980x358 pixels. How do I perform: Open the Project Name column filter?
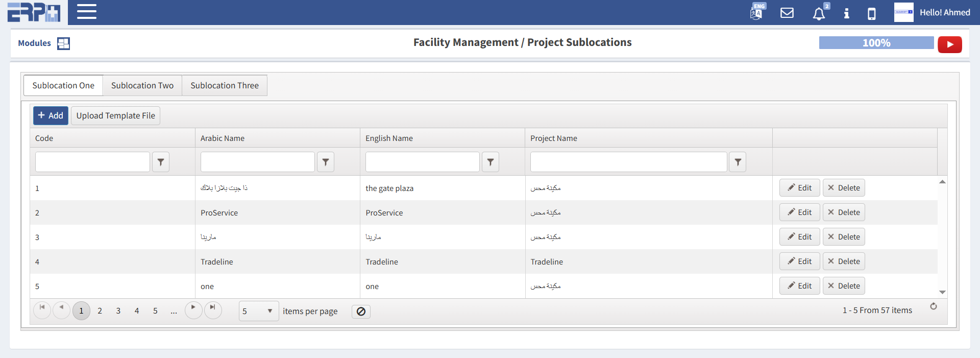738,162
